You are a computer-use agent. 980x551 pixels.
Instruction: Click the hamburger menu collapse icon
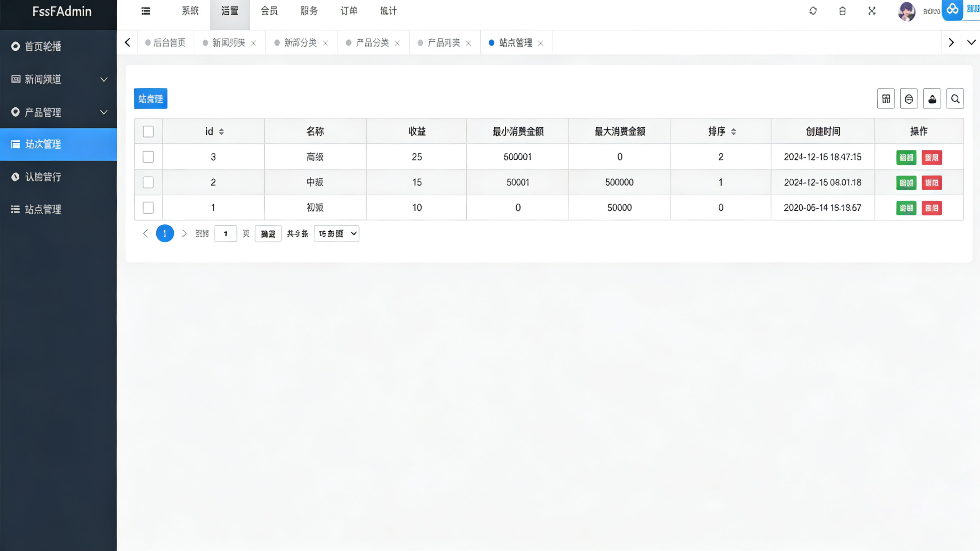click(x=146, y=11)
